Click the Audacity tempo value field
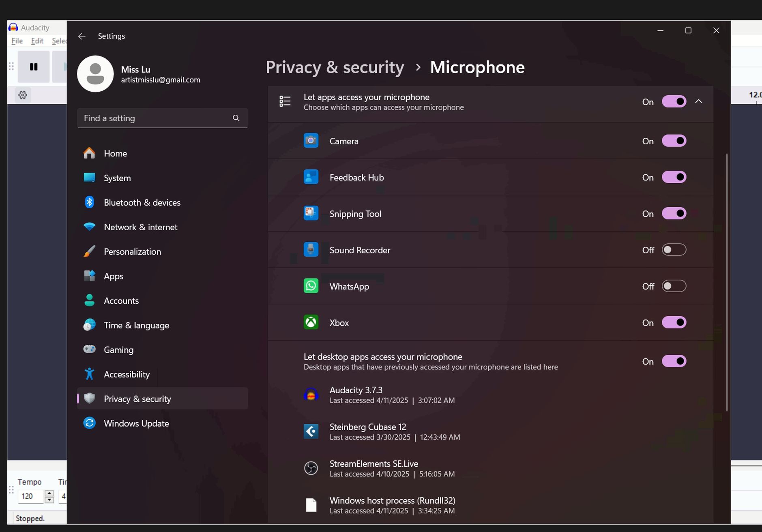This screenshot has height=532, width=762. pyautogui.click(x=31, y=496)
